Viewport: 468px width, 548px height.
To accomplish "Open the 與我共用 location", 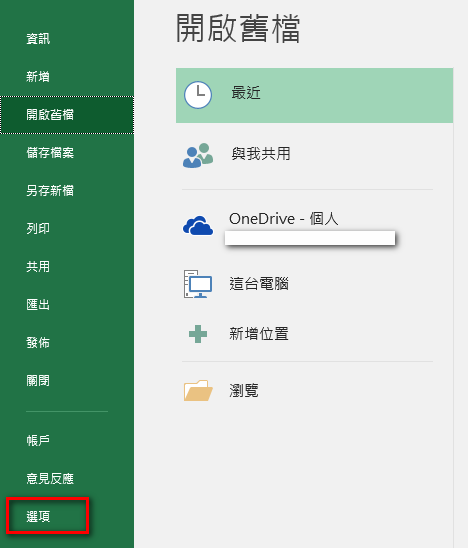I will click(x=261, y=154).
